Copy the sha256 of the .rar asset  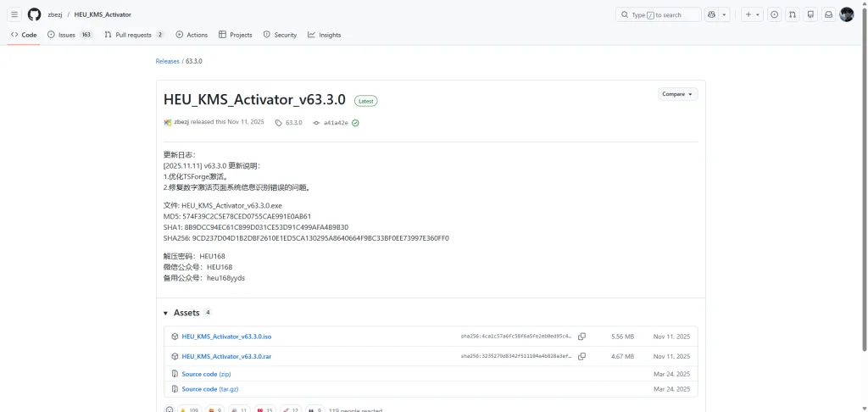click(x=581, y=356)
